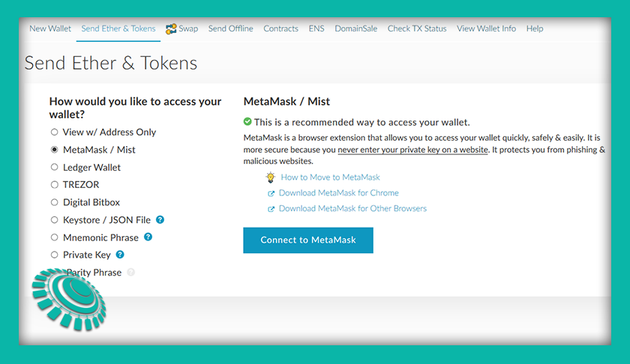Click the 'Send Ether & Tokens' page heading
The image size is (630, 364).
(111, 64)
